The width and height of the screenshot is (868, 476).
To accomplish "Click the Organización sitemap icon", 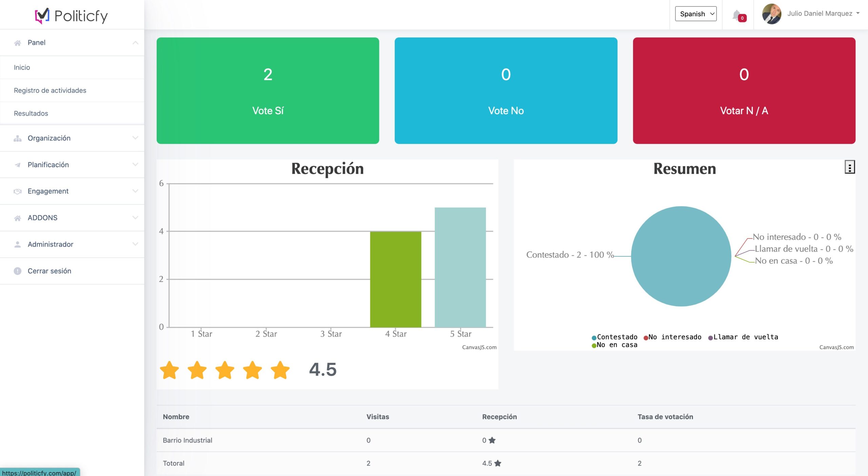I will [x=18, y=138].
